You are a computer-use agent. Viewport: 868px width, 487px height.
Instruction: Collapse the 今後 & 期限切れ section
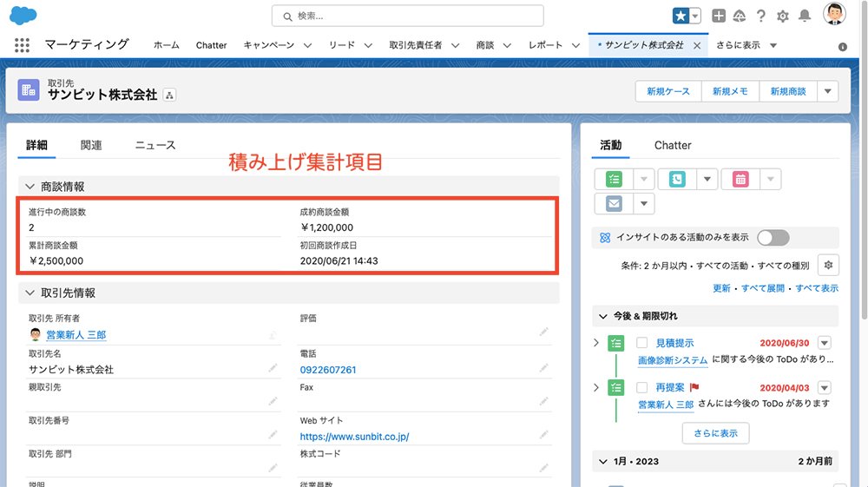click(x=603, y=317)
